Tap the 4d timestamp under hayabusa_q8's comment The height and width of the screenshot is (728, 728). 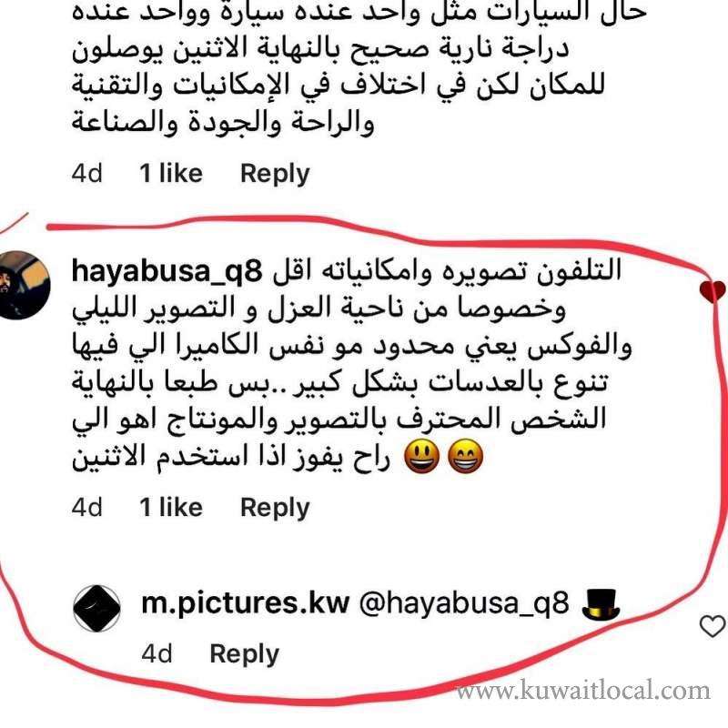86,507
